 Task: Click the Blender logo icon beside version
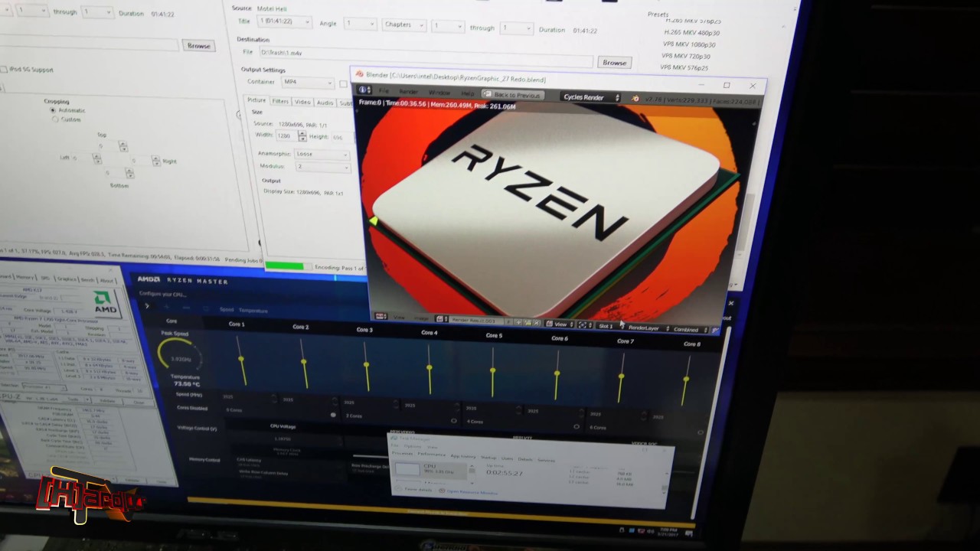click(x=635, y=99)
